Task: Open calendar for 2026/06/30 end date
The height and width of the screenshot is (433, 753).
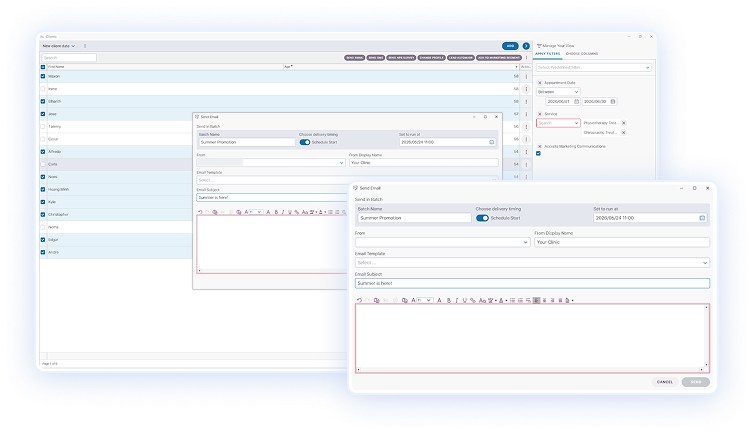Action: point(613,101)
